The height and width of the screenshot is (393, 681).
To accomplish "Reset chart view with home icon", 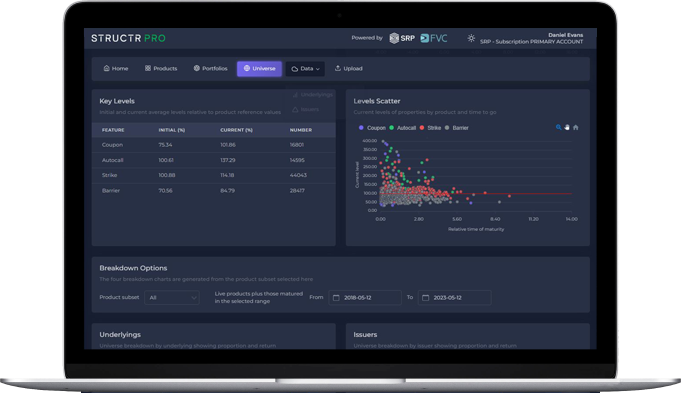I will (575, 127).
